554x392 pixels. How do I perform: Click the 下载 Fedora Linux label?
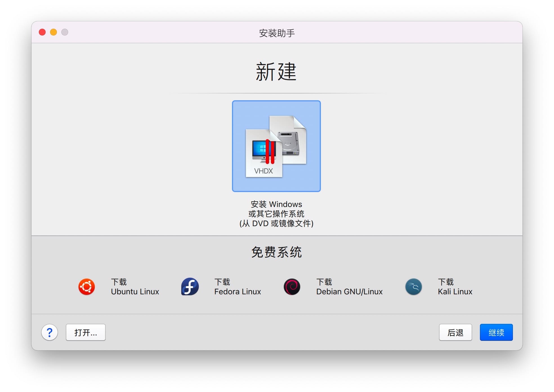click(x=237, y=287)
